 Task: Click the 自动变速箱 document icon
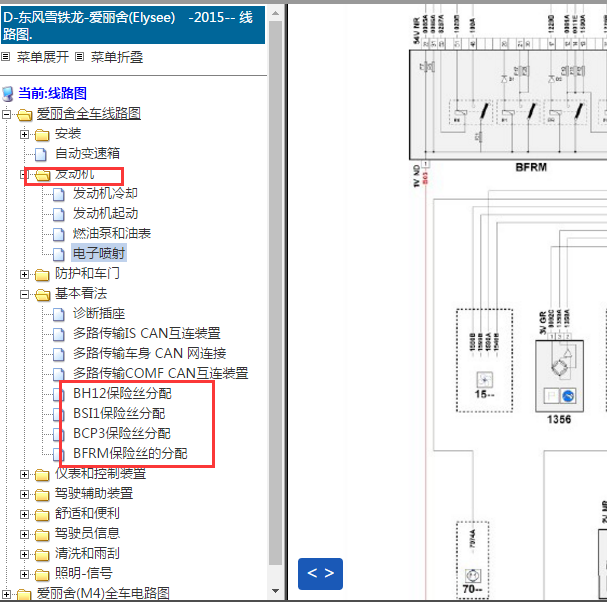pos(41,154)
